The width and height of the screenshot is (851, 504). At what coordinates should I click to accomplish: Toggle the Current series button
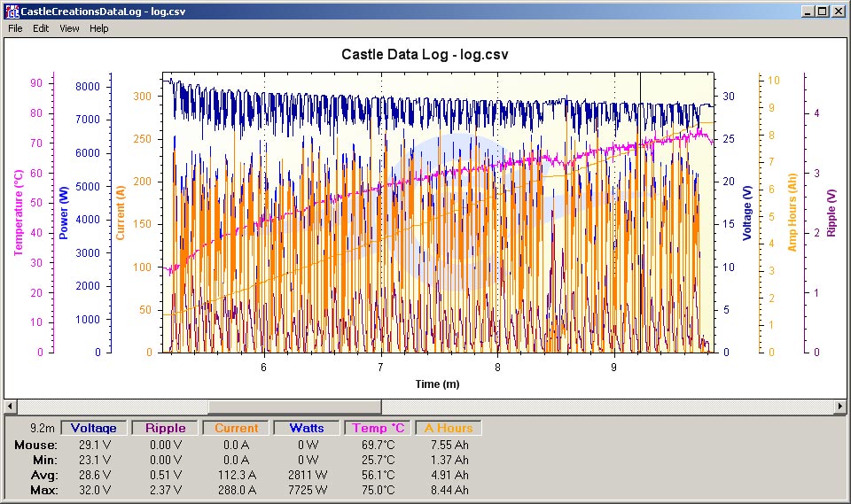point(236,428)
